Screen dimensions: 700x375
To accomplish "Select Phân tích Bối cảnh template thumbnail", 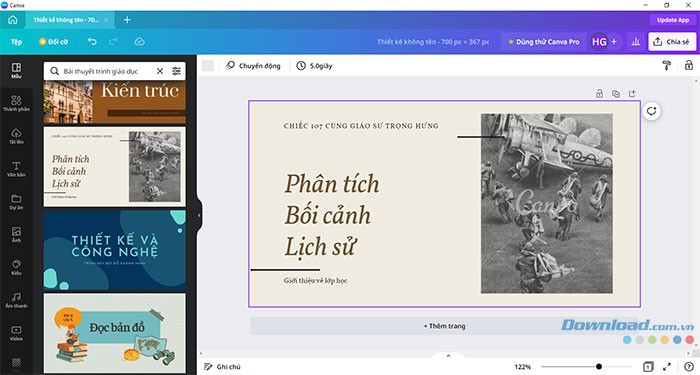I will tap(114, 167).
